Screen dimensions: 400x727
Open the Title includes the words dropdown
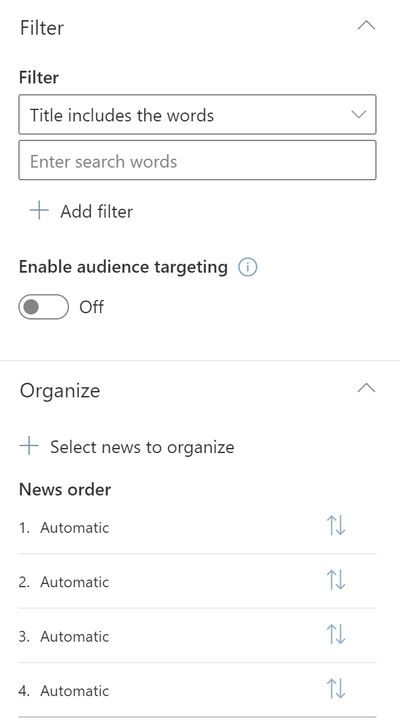point(197,115)
